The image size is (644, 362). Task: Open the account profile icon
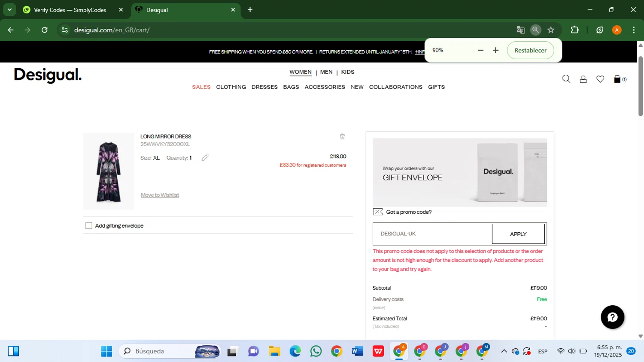pos(583,79)
